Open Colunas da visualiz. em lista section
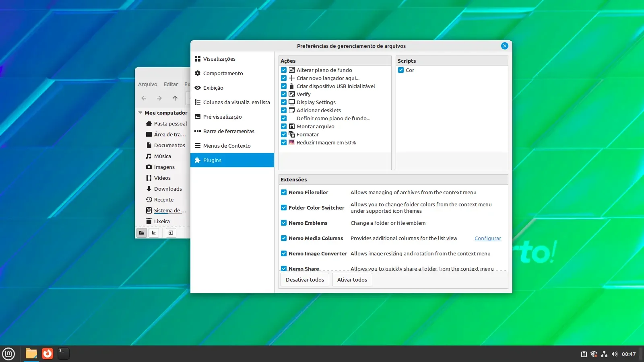Viewport: 644px width, 362px height. point(232,102)
